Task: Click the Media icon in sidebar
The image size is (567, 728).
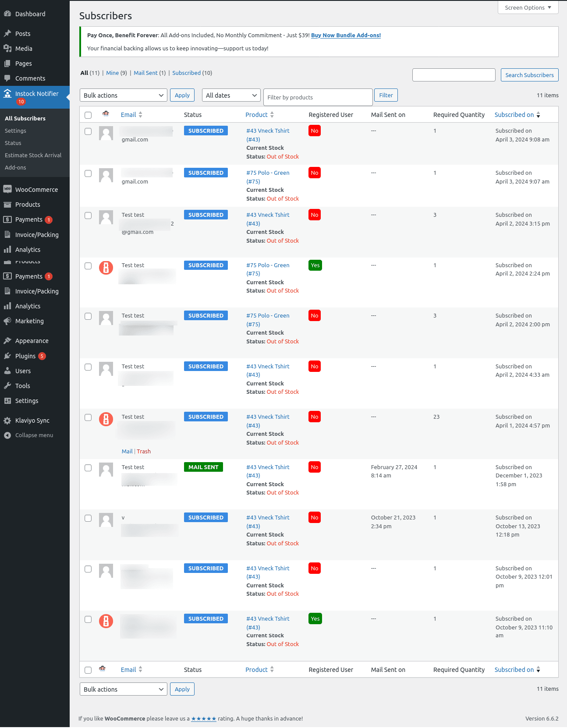Action: click(x=7, y=48)
